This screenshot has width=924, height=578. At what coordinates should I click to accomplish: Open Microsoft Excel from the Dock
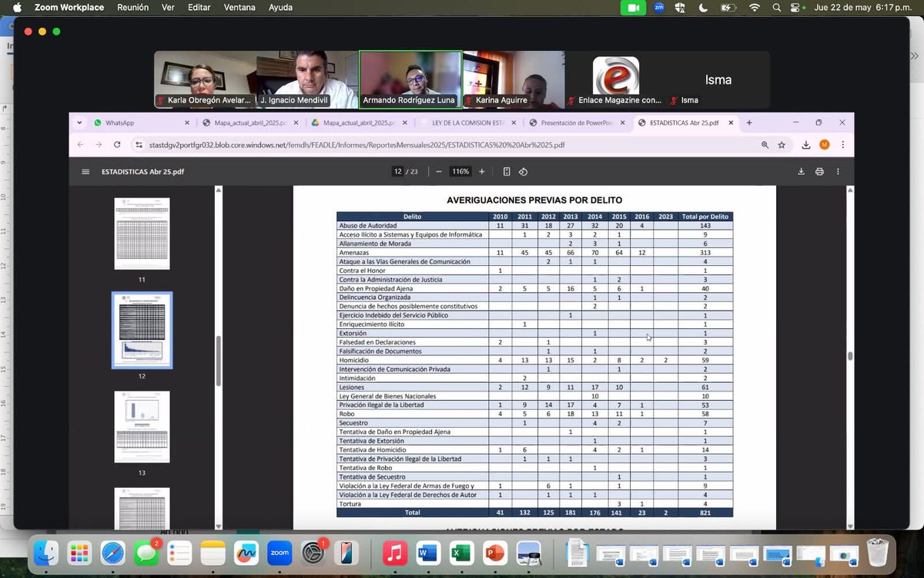point(460,553)
